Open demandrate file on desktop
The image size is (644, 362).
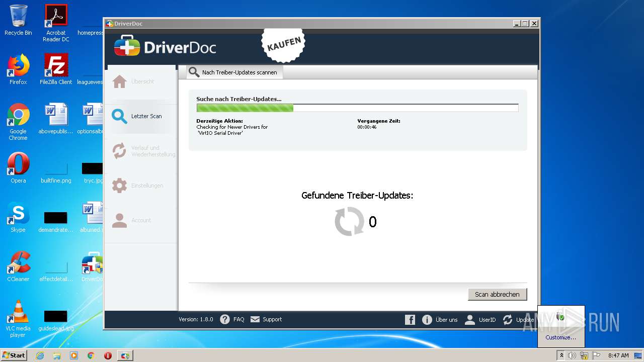click(56, 221)
